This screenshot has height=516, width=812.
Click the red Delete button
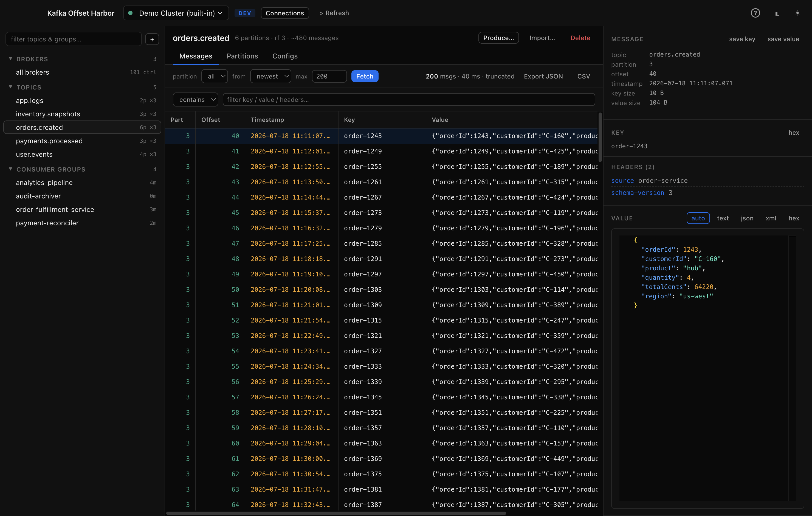click(580, 38)
